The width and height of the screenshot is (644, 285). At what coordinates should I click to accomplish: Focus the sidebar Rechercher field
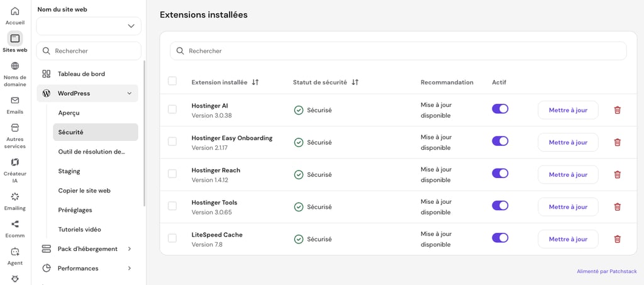89,51
